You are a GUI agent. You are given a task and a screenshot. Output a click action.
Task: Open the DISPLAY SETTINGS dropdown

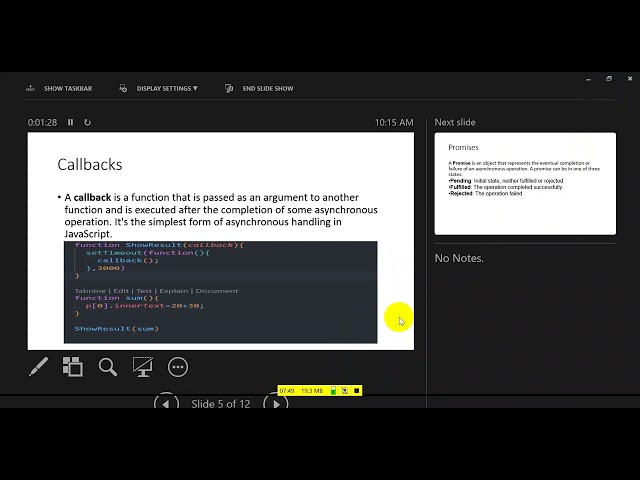point(167,89)
